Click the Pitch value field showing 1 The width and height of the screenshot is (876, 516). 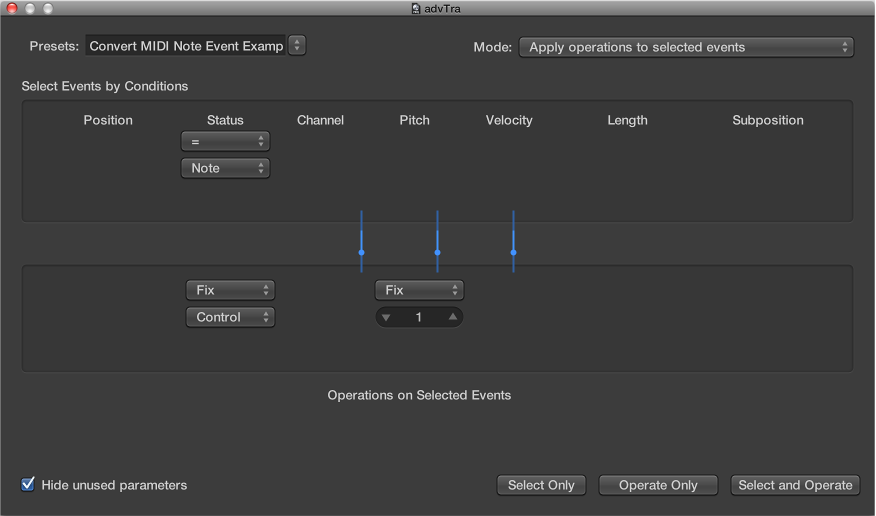[418, 317]
